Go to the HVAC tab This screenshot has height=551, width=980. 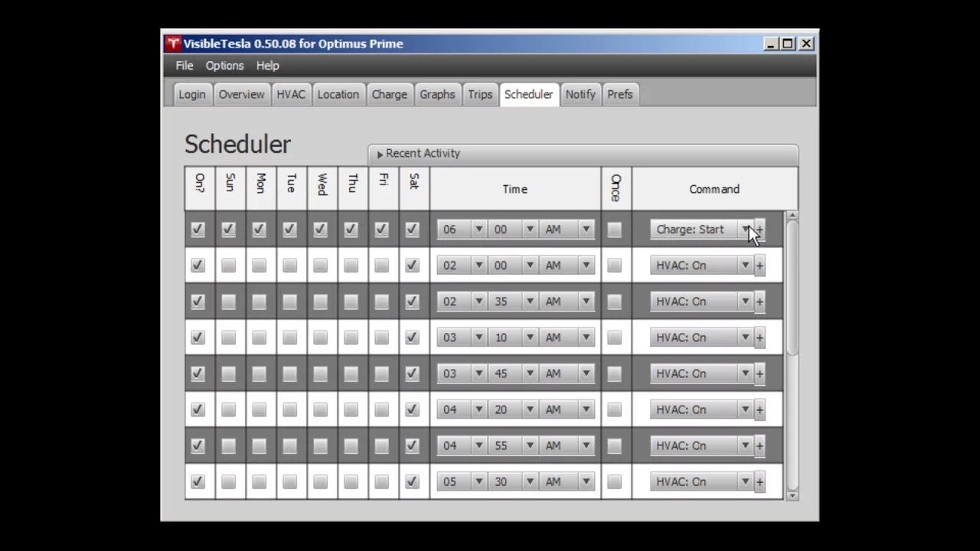click(291, 94)
